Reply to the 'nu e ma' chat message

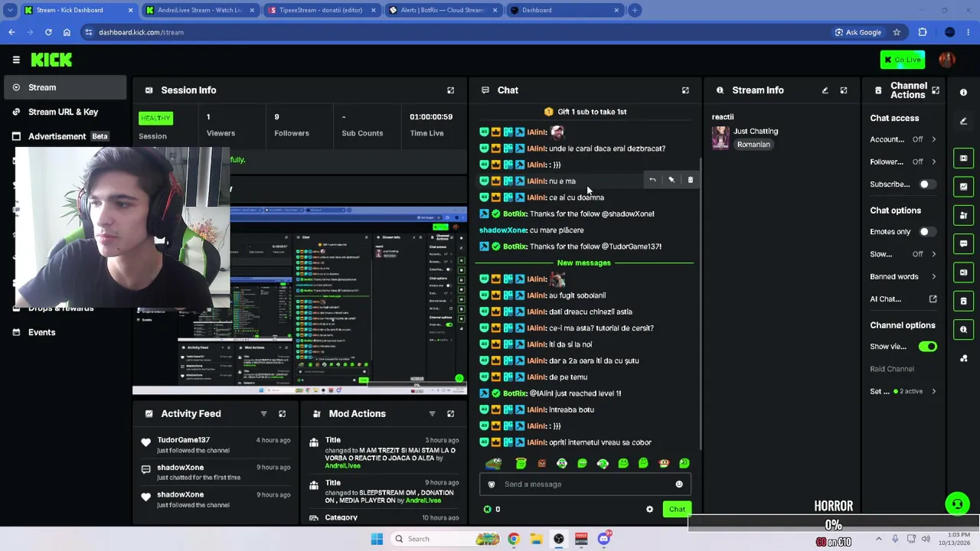coord(652,180)
